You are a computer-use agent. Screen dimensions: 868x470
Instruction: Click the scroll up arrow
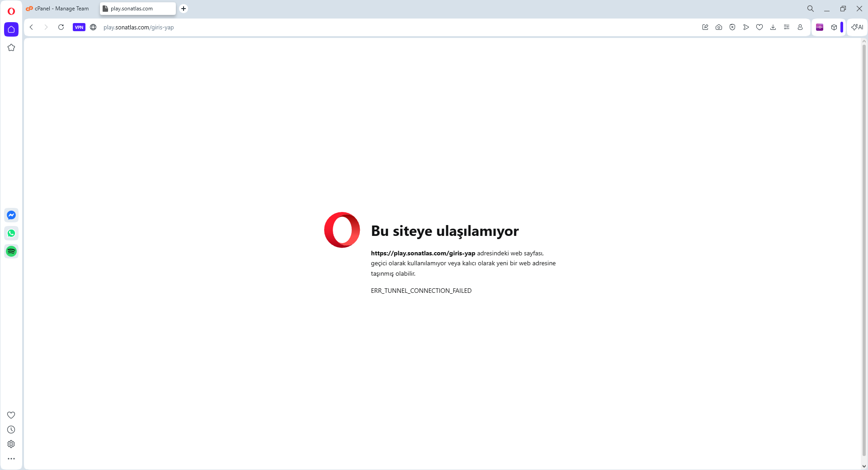tap(864, 41)
